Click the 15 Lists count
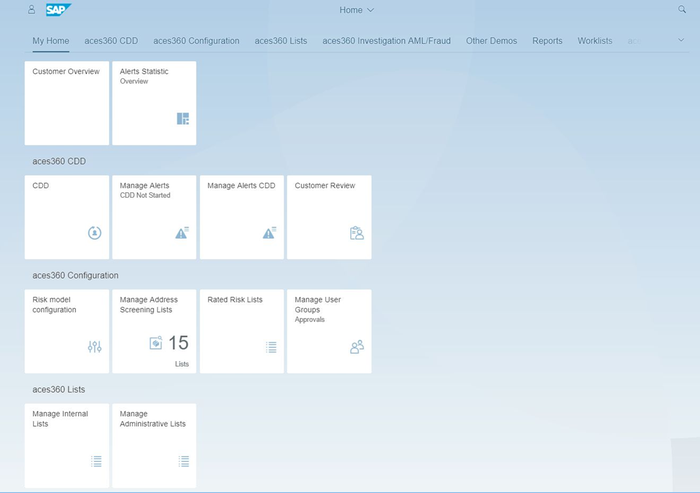The width and height of the screenshot is (700, 493). click(x=179, y=343)
